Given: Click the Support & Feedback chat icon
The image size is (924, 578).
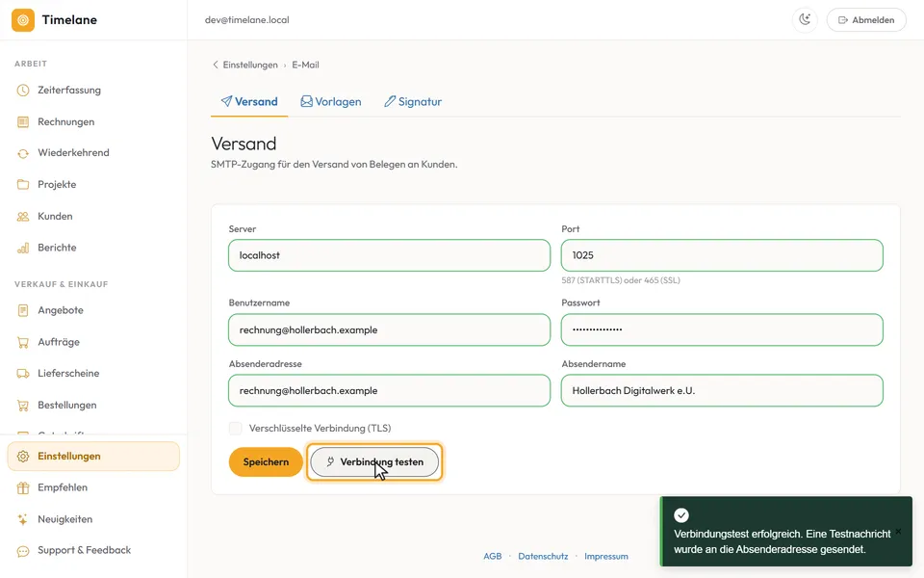Looking at the screenshot, I should pos(23,551).
